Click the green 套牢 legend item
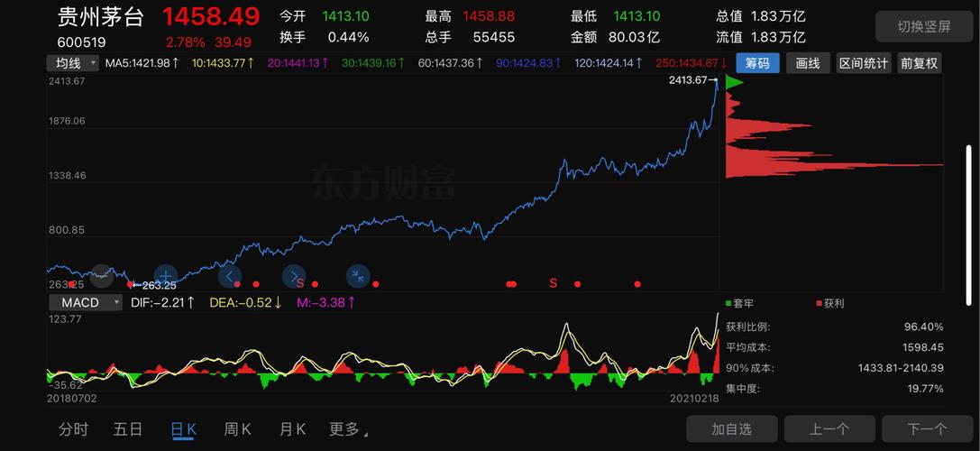This screenshot has height=451, width=980. click(x=739, y=303)
